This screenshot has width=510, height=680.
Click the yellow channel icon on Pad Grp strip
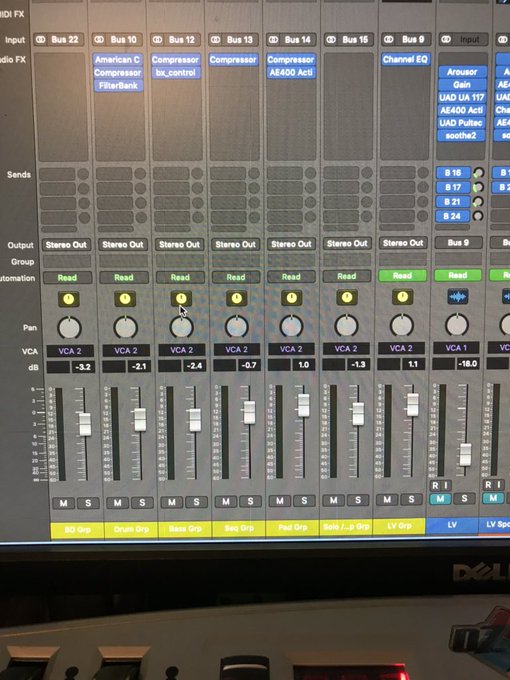click(x=291, y=298)
